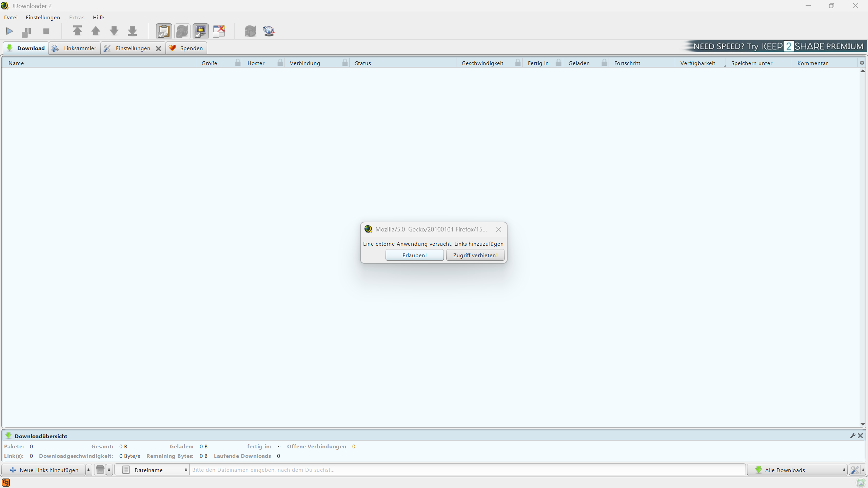Screen dimensions: 868x488
Task: Open the Hilfe menu
Action: click(x=98, y=17)
